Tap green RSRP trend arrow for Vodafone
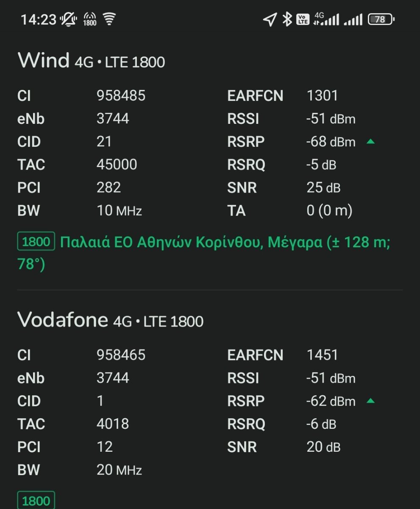This screenshot has width=420, height=509. coord(370,401)
